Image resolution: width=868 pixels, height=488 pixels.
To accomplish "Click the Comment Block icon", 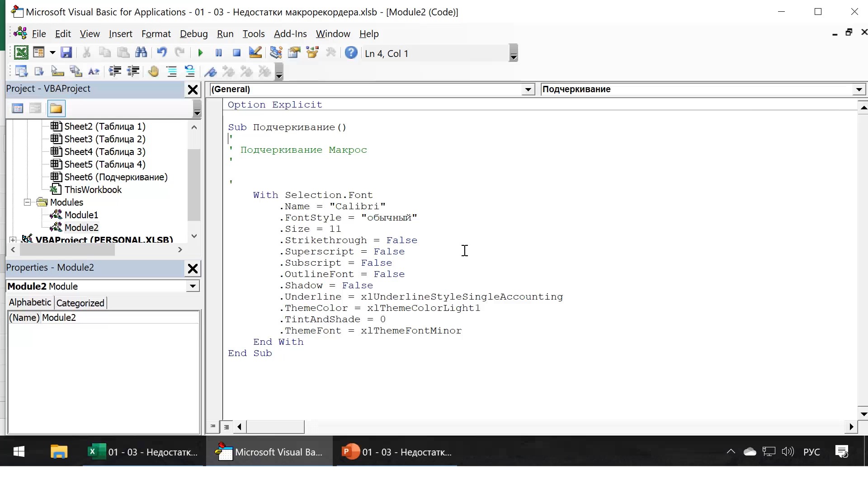I will [x=172, y=71].
